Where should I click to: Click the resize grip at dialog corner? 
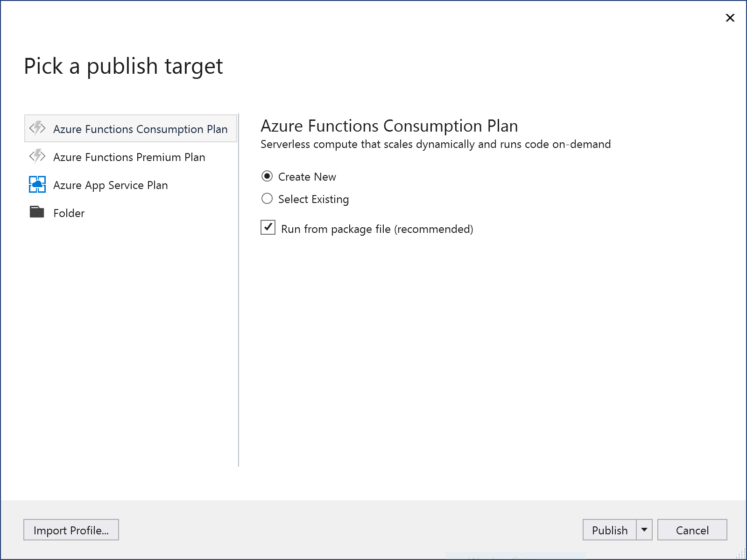coord(740,553)
